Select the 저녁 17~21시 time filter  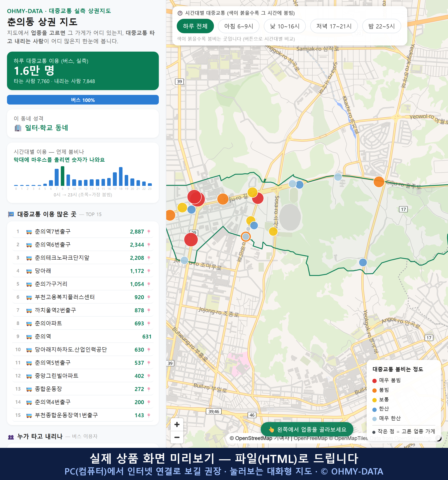tap(334, 26)
